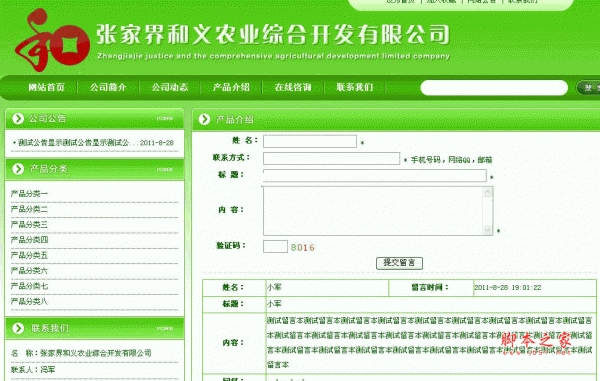Open 联系我们 navigation item

click(x=355, y=87)
